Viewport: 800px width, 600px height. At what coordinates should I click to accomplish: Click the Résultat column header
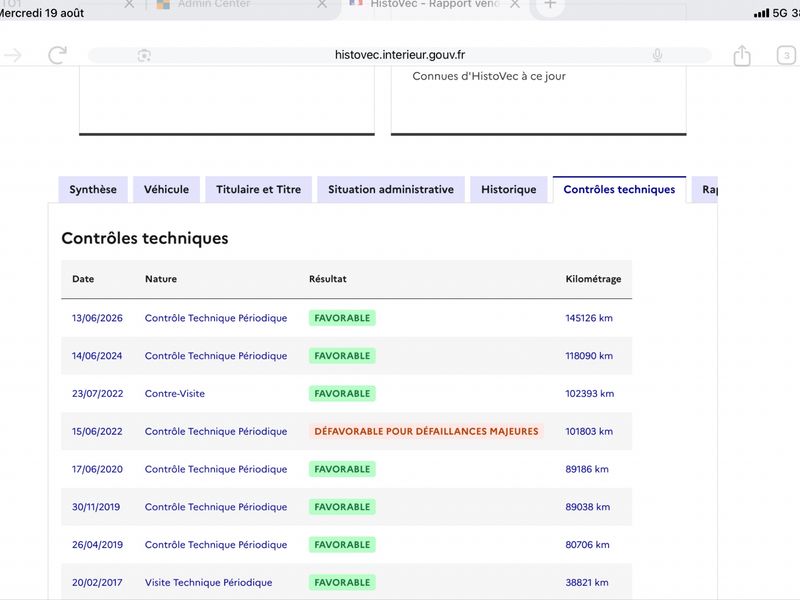click(328, 279)
